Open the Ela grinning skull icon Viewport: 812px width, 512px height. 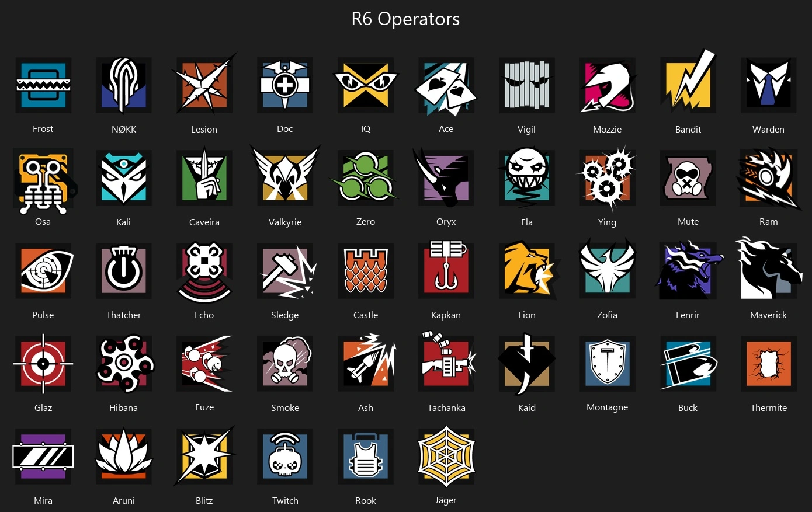(527, 177)
